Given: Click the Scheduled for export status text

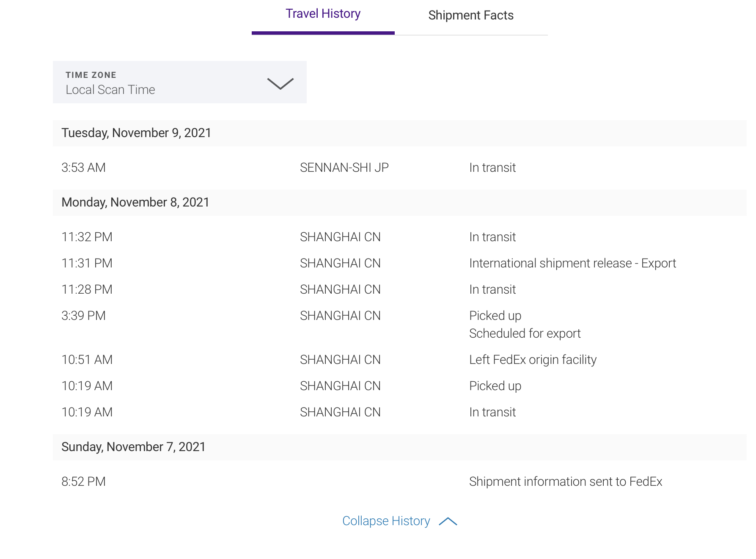Looking at the screenshot, I should coord(525,334).
